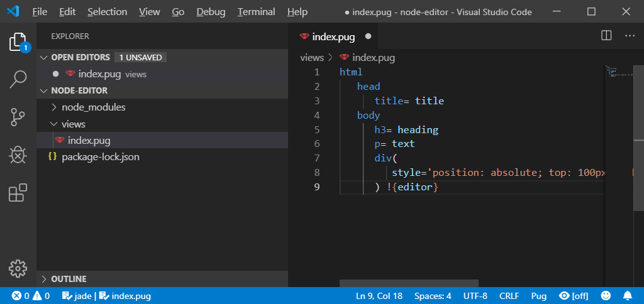
Task: Open the Terminal menu
Action: click(257, 12)
